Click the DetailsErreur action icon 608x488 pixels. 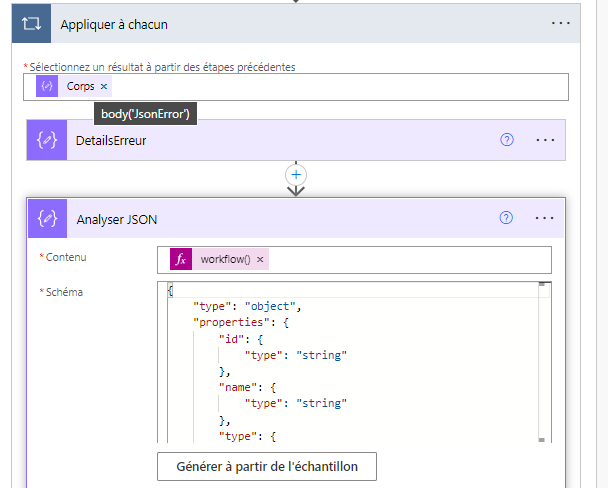click(46, 140)
